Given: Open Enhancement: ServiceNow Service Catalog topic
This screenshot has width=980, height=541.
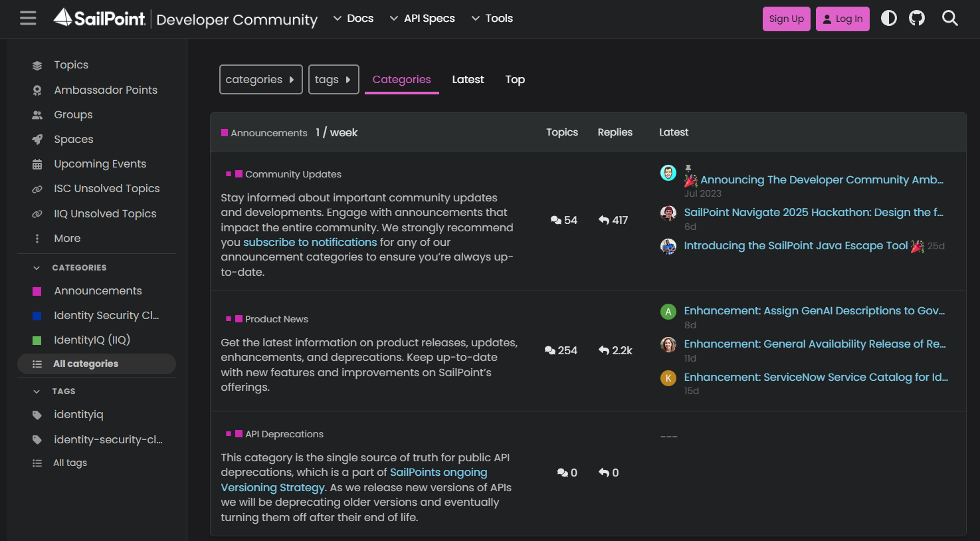Looking at the screenshot, I should click(x=816, y=377).
